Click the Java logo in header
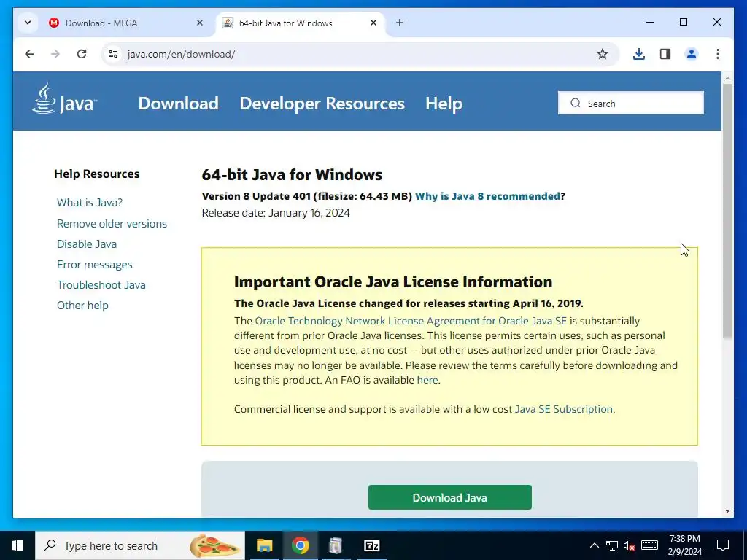Image resolution: width=747 pixels, height=560 pixels. pos(65,98)
